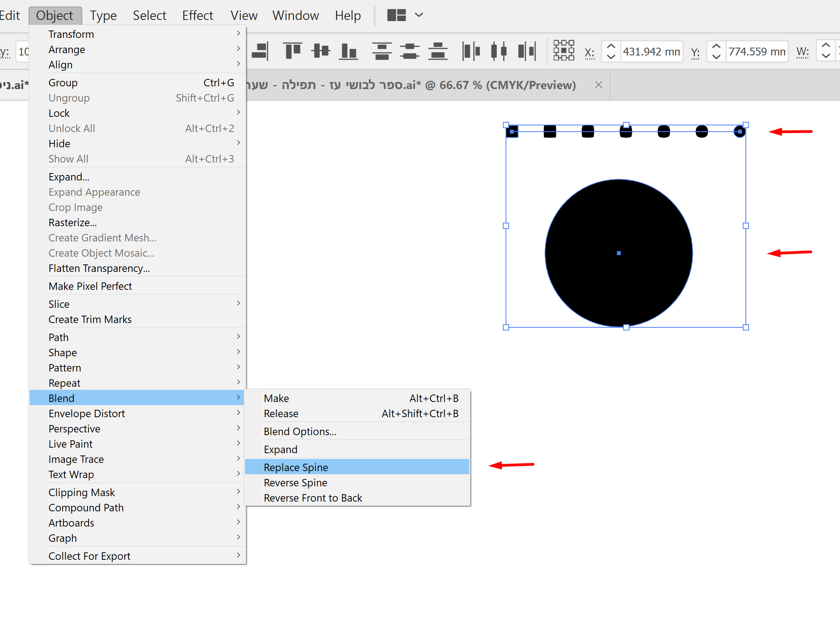Click the X position value field
This screenshot has width=840, height=625.
651,52
